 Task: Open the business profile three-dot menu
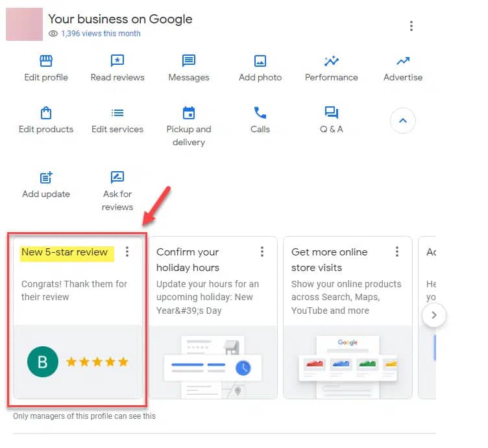(x=411, y=26)
